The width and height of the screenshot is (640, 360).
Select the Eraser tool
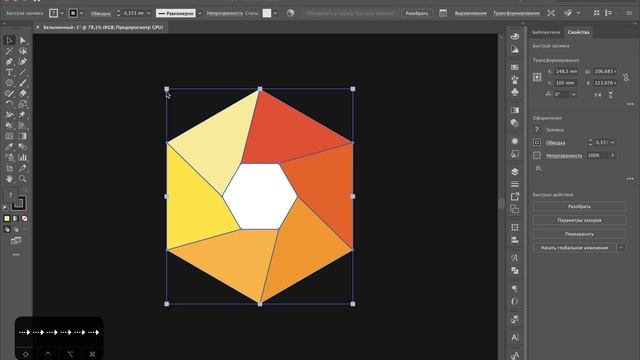(23, 93)
